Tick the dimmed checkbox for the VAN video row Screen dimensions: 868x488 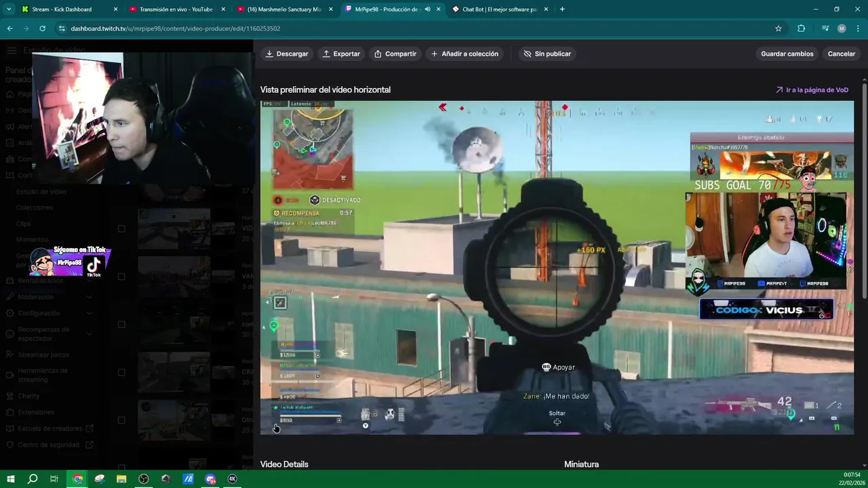(x=121, y=277)
